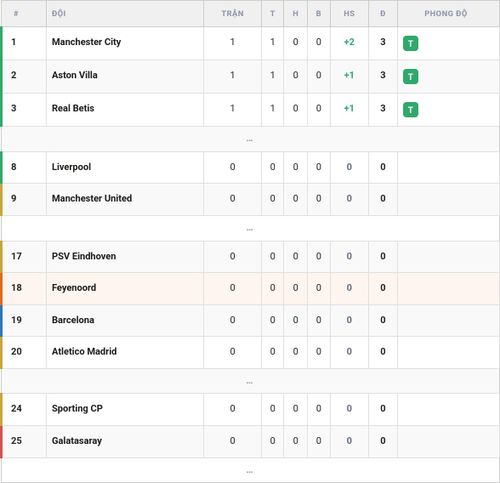Open Galatasaray team page
Viewport: 500px width, 483px height.
[x=77, y=441]
